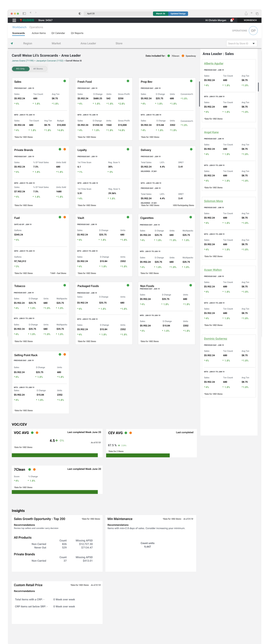Select the Area Leader level tab
Screen dimensions: 273x644
click(88, 43)
